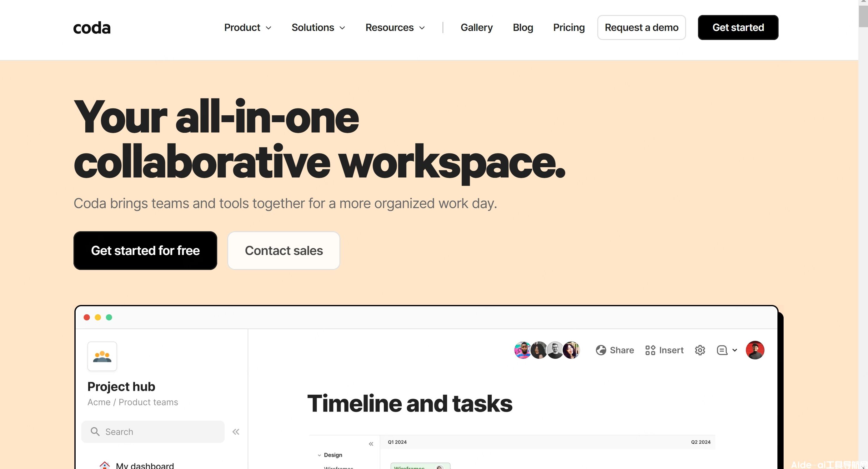Click the third collaborator avatar
868x469 pixels.
(x=554, y=350)
